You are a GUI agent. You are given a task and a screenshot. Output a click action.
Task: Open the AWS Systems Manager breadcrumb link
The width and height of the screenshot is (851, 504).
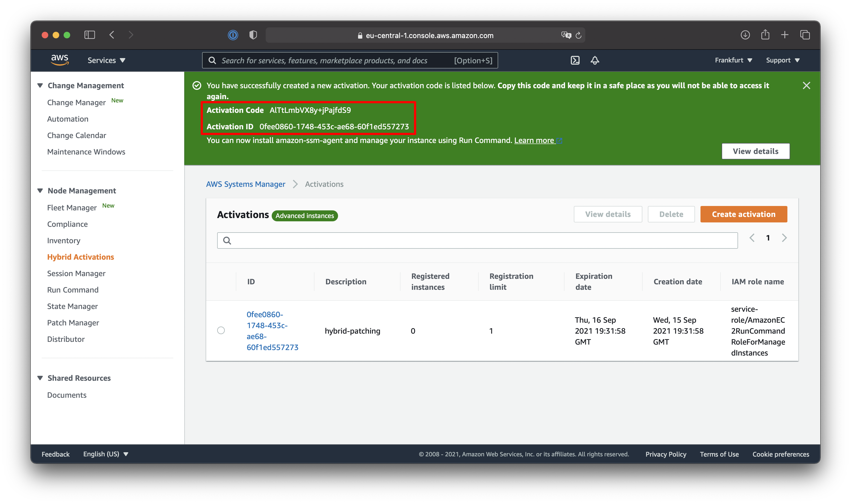pos(245,184)
